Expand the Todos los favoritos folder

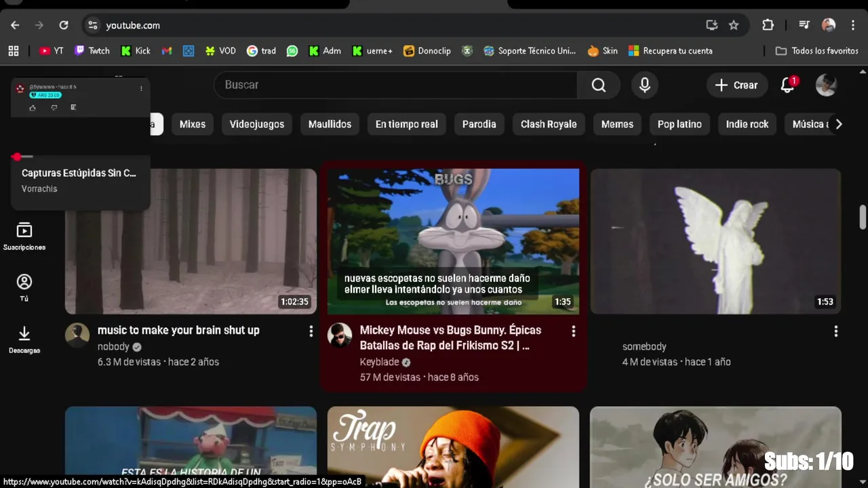pyautogui.click(x=817, y=51)
